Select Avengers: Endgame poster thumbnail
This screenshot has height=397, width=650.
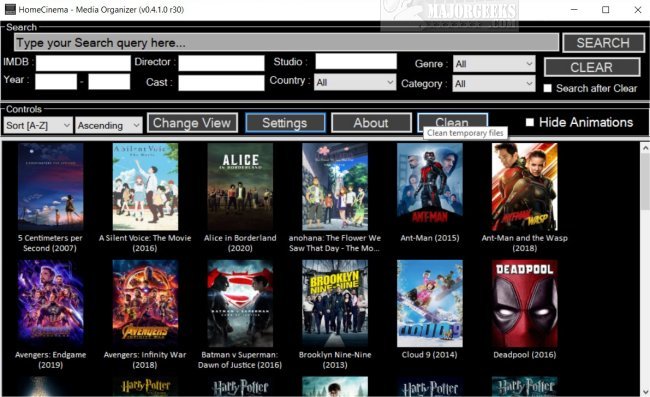coord(51,303)
